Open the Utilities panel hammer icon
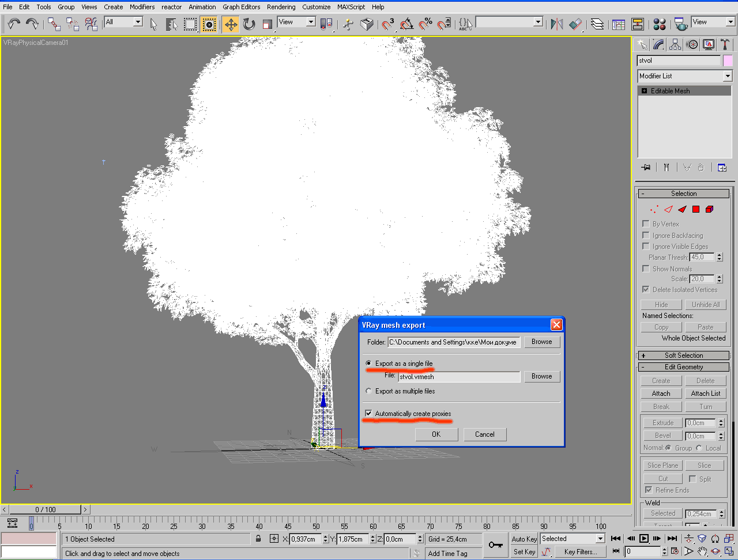The height and width of the screenshot is (560, 738). pyautogui.click(x=725, y=44)
